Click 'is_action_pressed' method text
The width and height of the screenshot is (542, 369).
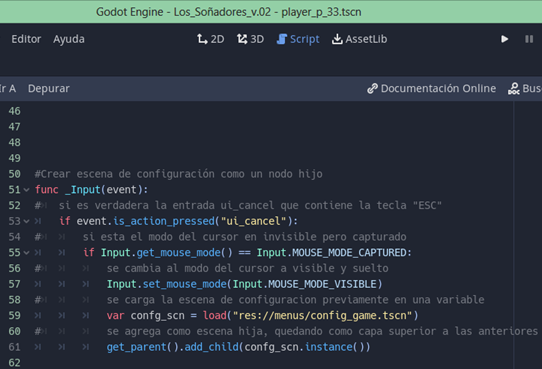(x=164, y=221)
